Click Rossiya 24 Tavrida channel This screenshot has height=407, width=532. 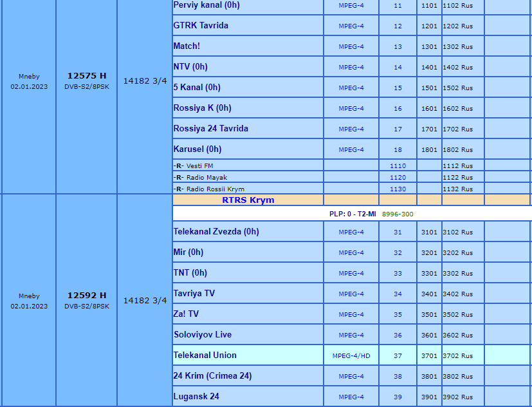pos(211,128)
